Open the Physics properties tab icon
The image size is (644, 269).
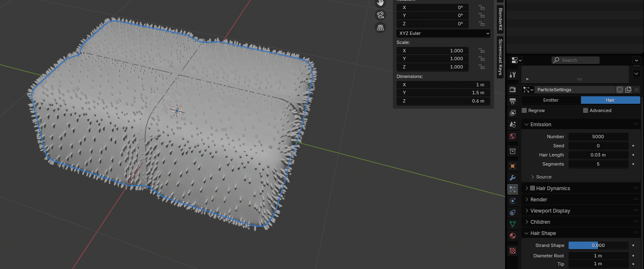click(x=513, y=201)
